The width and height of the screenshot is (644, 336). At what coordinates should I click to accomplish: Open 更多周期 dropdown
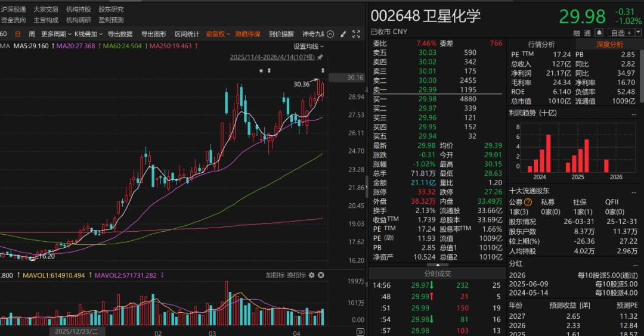[56, 34]
